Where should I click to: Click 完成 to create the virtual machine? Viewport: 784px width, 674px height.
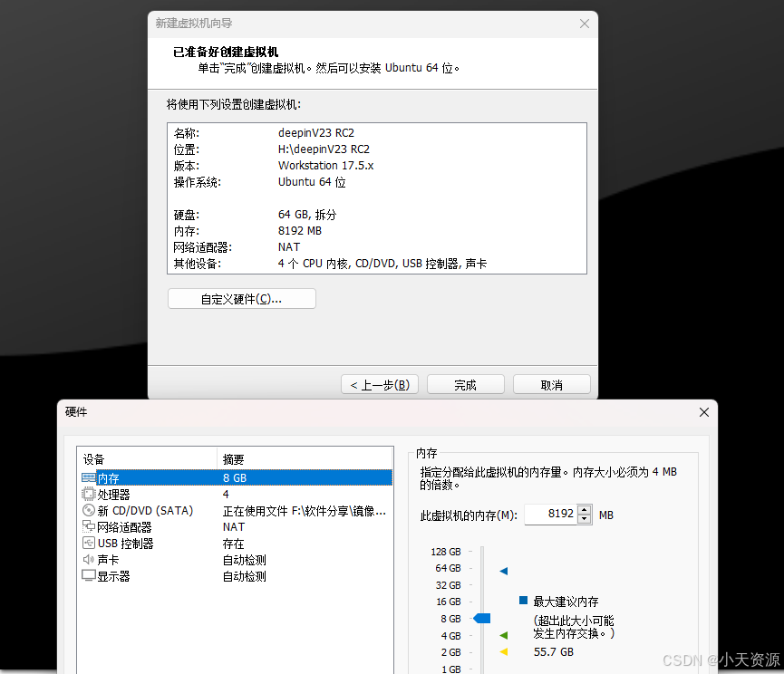coord(466,385)
